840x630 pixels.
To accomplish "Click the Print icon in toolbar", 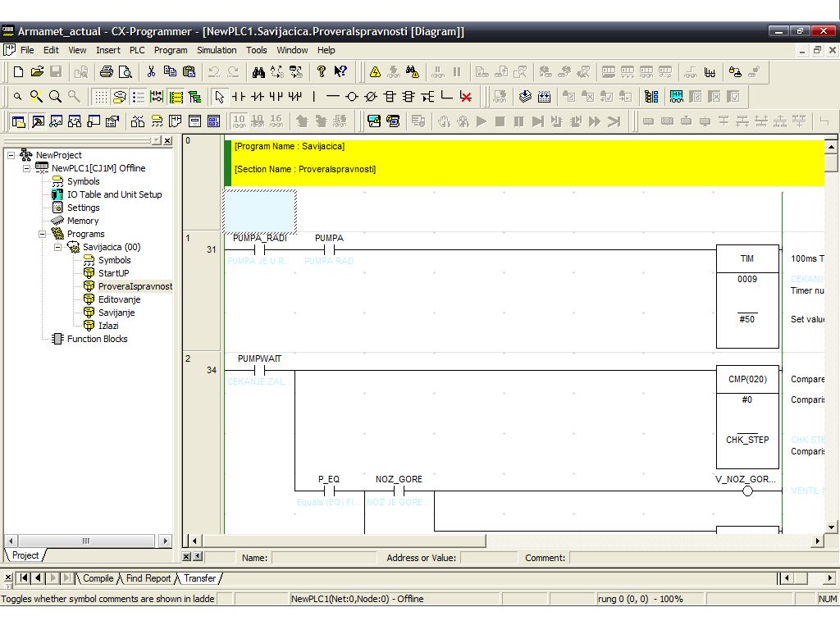I will 106,72.
